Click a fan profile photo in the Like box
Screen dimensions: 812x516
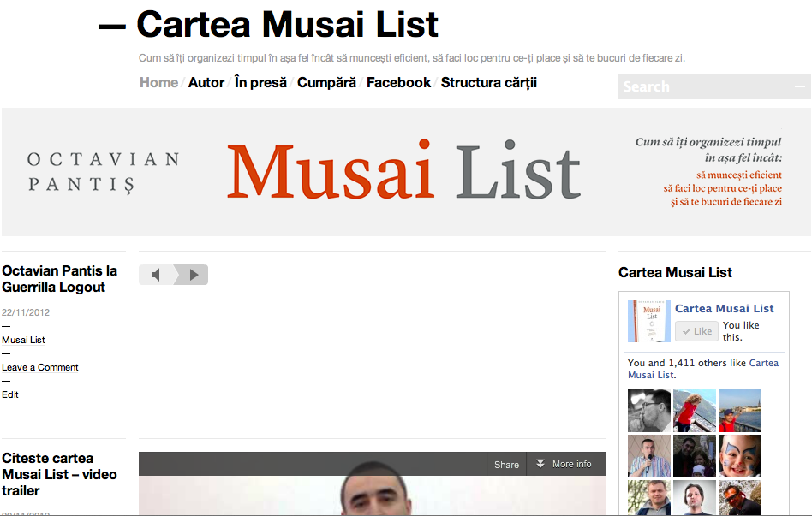(x=648, y=410)
